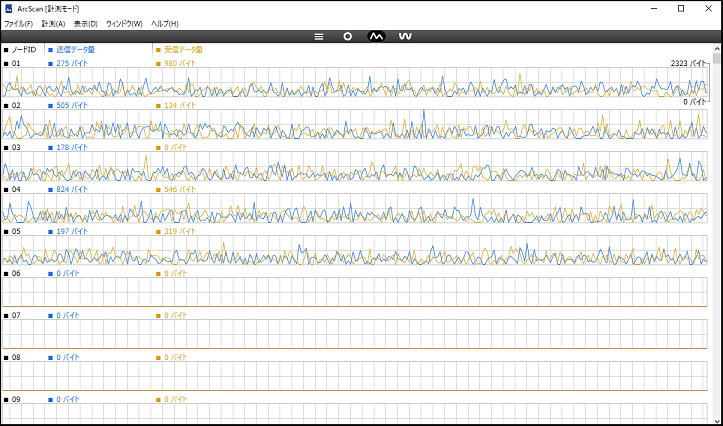Click node 05 received value 319 バイト

pos(180,231)
